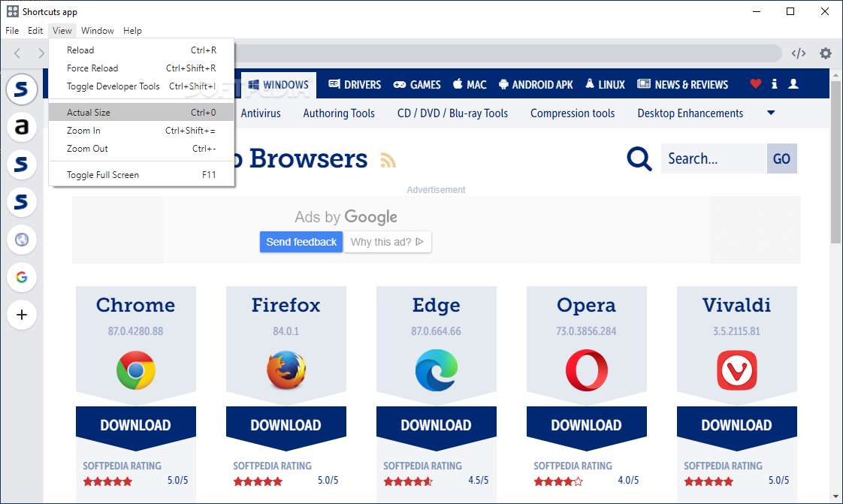Open the globe website shortcut in sidebar

pyautogui.click(x=22, y=240)
